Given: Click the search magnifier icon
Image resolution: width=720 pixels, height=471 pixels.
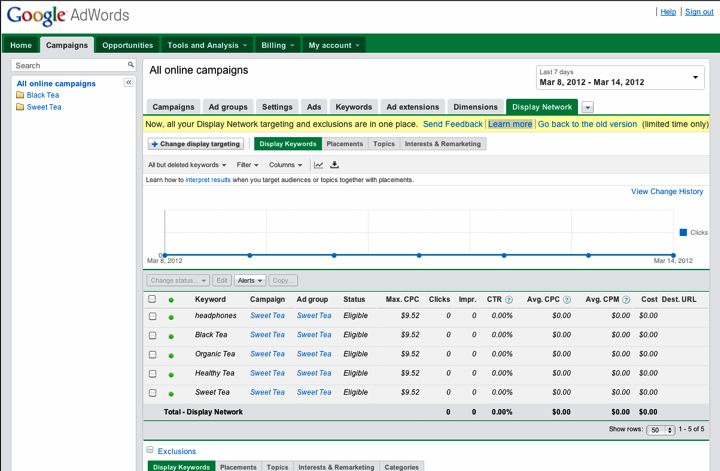Looking at the screenshot, I should (131, 65).
